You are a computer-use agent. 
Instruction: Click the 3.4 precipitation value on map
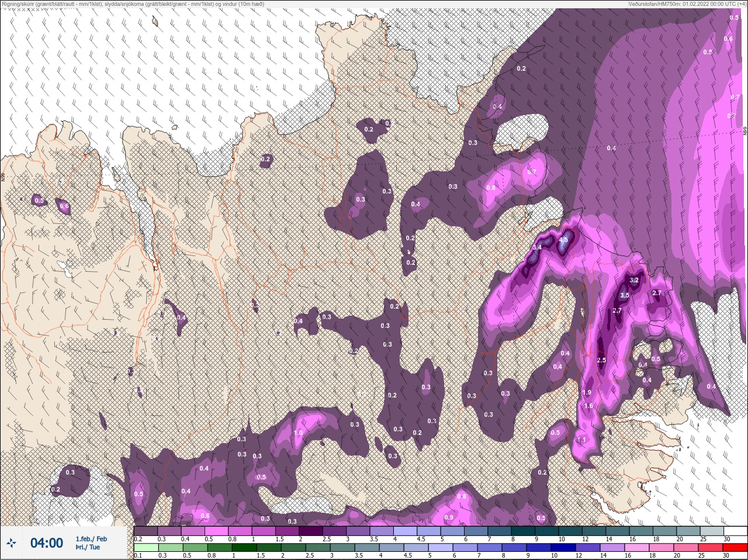coord(538,248)
